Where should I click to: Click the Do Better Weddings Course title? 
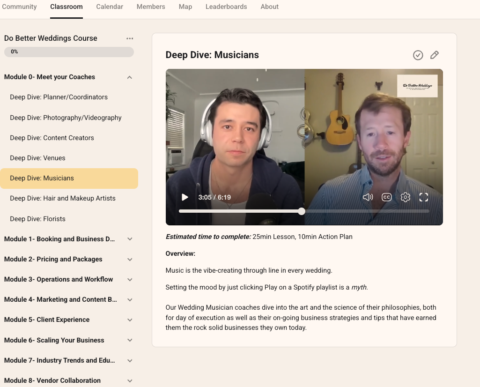(x=51, y=38)
